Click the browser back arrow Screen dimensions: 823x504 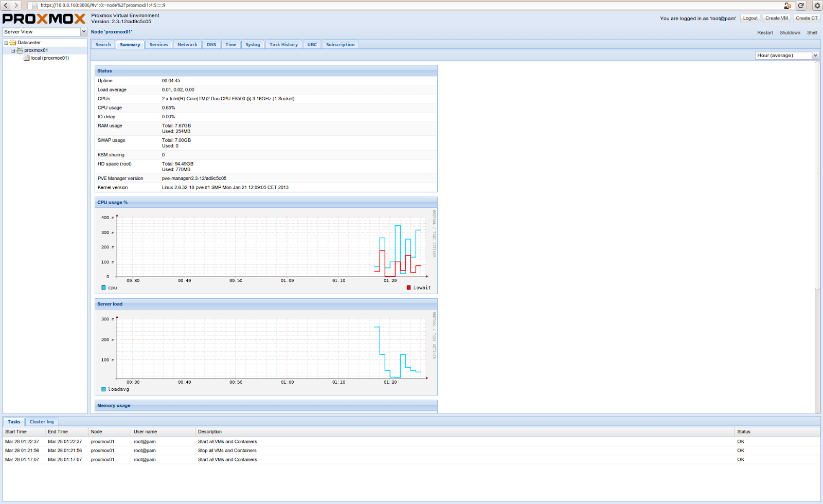pos(6,5)
